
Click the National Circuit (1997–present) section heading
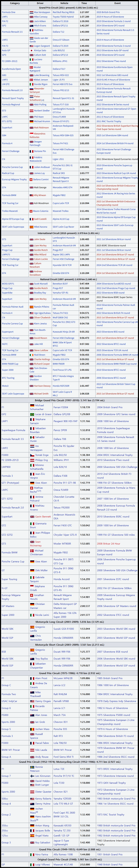pyautogui.click(x=68, y=279)
